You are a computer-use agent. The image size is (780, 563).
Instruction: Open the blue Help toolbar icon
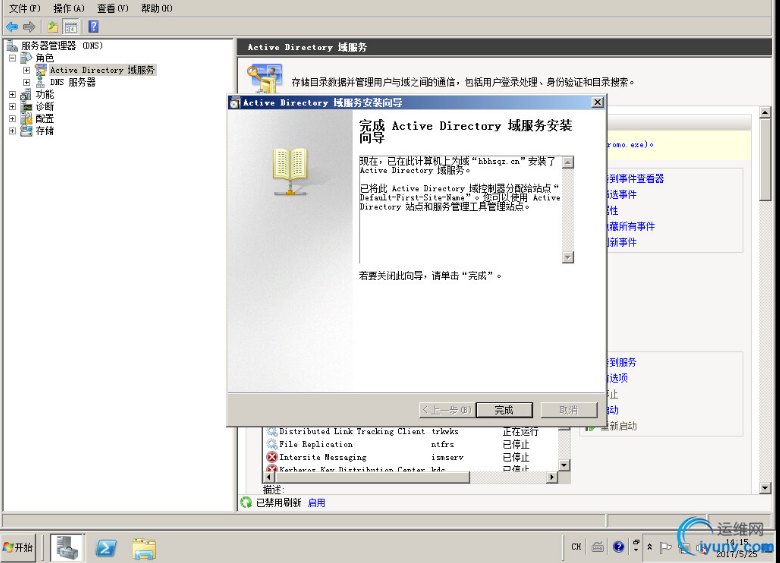pos(94,27)
